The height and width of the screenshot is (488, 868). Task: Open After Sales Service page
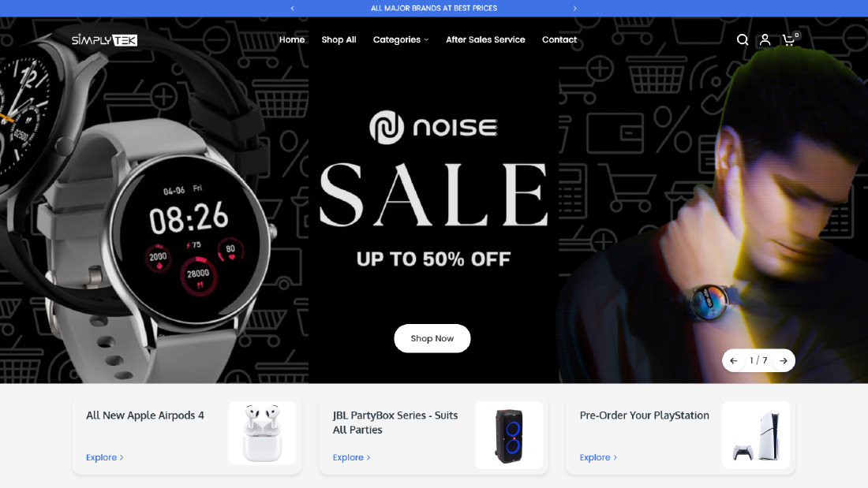pos(485,40)
